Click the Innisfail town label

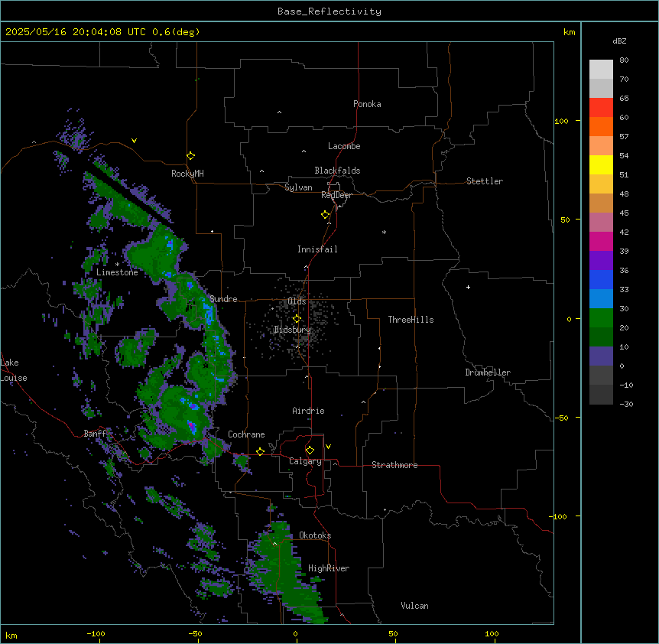317,249
